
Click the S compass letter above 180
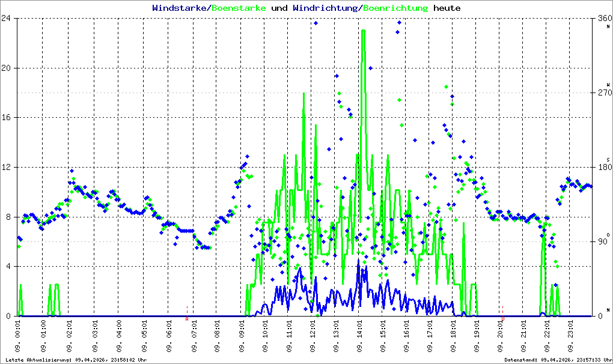tap(608, 159)
